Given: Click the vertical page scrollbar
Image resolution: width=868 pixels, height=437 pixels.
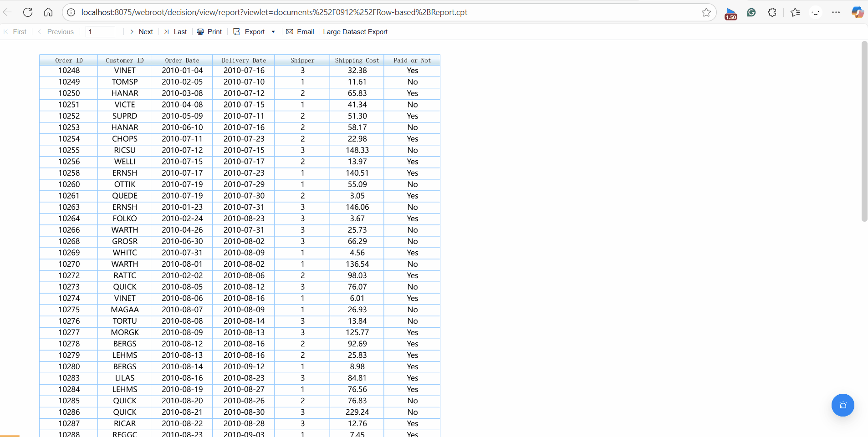Looking at the screenshot, I should coord(864,131).
